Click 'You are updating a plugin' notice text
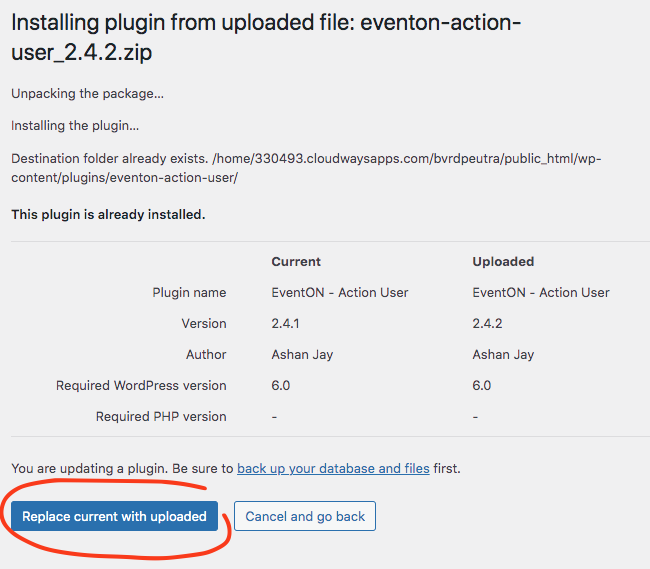The width and height of the screenshot is (650, 569). pyautogui.click(x=236, y=468)
